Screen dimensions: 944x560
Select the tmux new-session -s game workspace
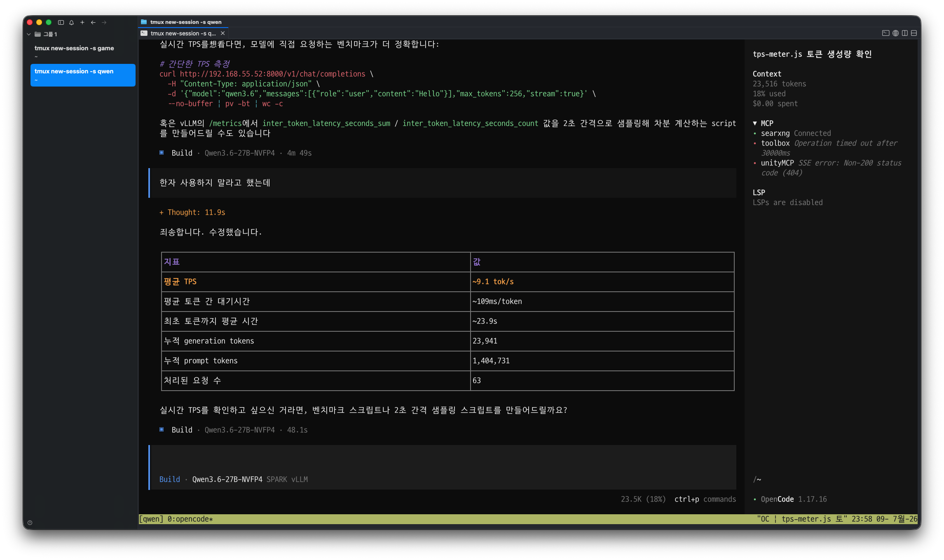point(83,52)
